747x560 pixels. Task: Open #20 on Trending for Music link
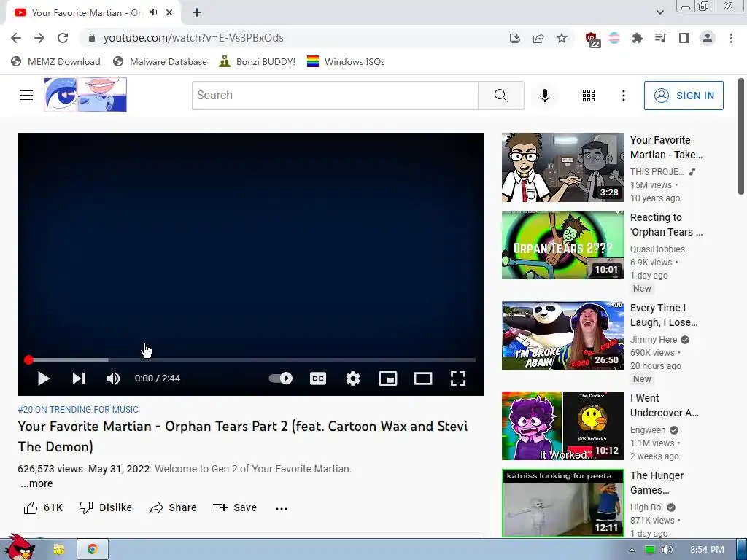tap(78, 410)
